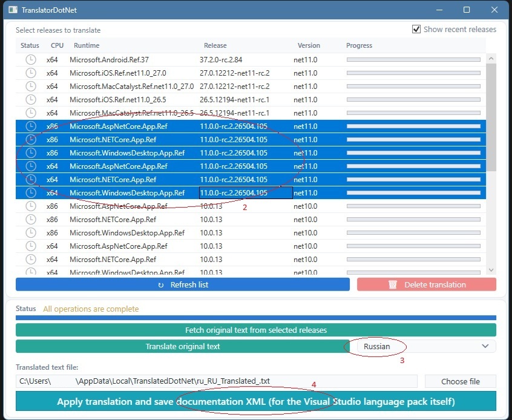This screenshot has height=420, width=512.
Task: Click clock icon of x64 AspNetCore 11.0.0-rc.2 row
Action: 31,166
